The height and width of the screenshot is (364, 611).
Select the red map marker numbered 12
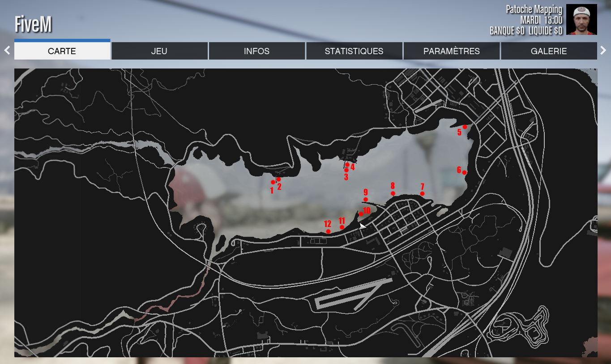[x=328, y=231]
